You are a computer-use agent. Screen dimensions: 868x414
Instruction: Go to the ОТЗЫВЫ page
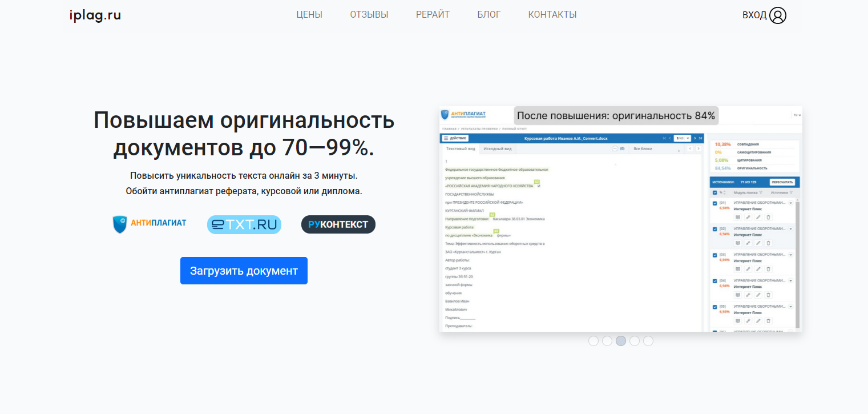[369, 15]
